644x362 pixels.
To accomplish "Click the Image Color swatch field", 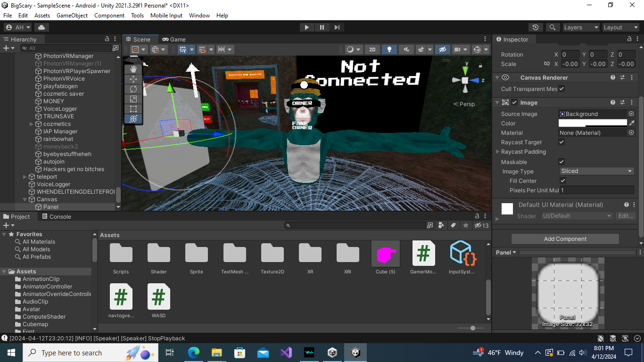I will tap(593, 123).
